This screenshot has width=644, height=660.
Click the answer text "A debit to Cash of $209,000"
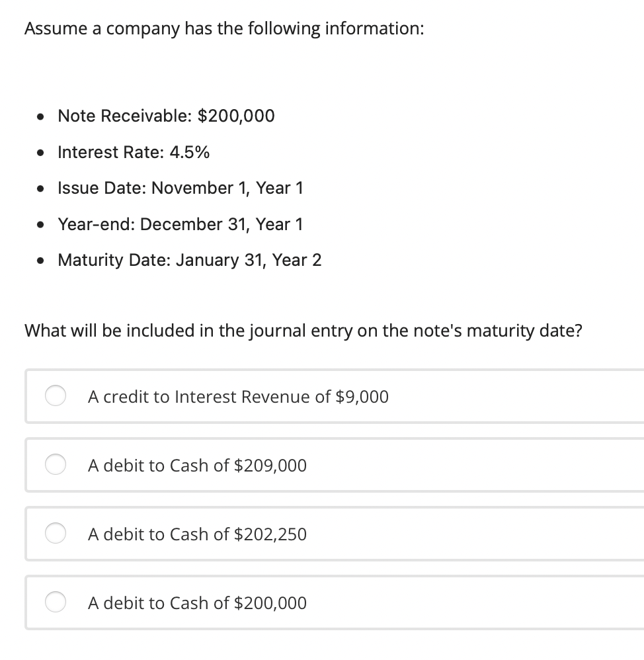(197, 466)
